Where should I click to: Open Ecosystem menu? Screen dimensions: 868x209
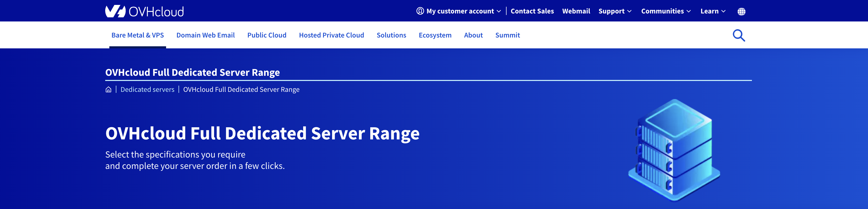point(435,35)
